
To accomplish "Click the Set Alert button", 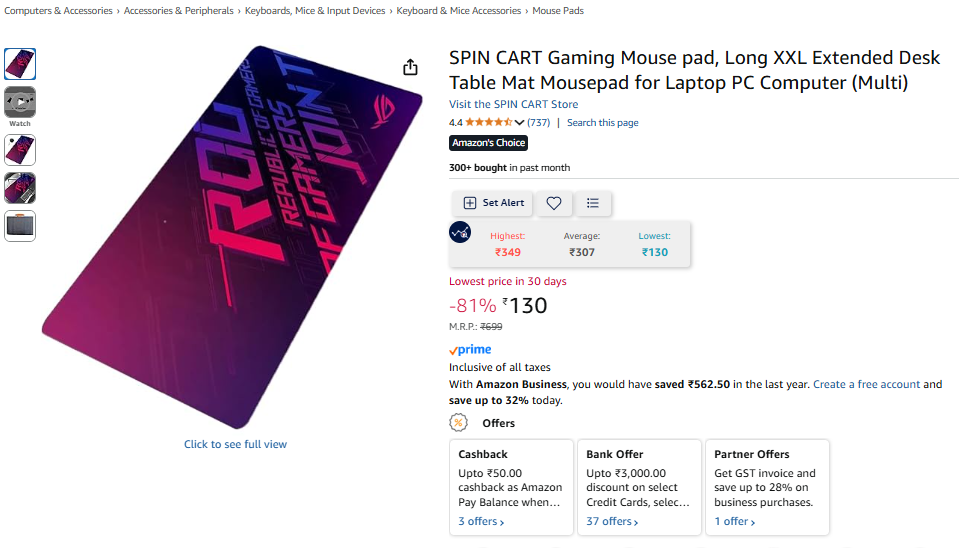I will (493, 203).
